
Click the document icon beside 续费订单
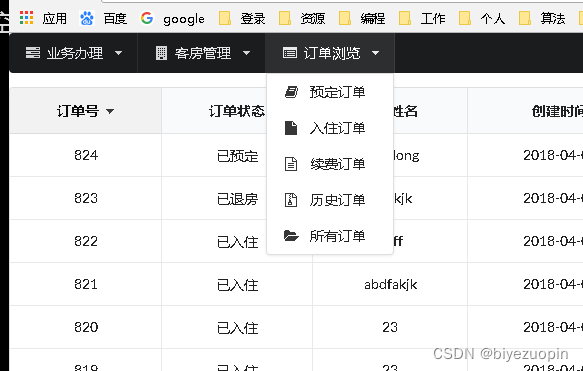click(291, 164)
